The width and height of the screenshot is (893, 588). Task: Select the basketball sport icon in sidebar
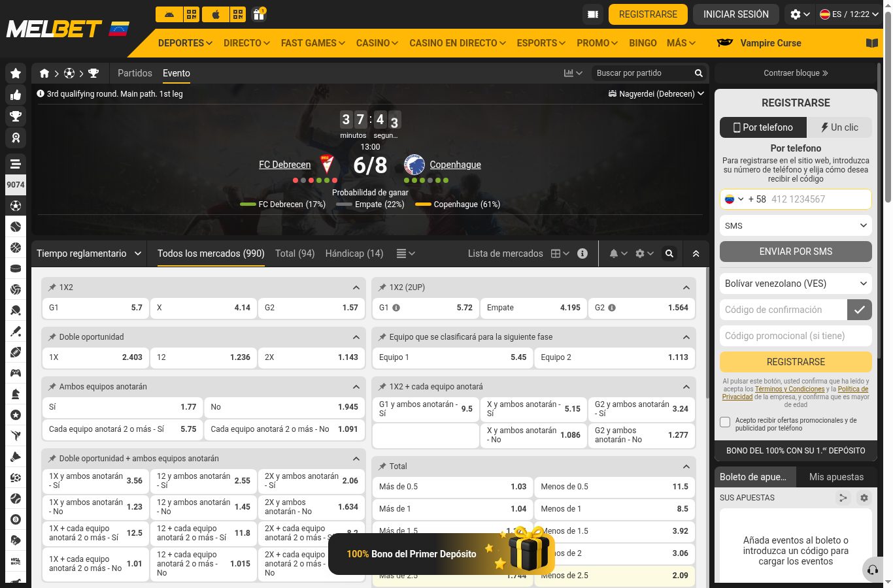click(x=16, y=248)
